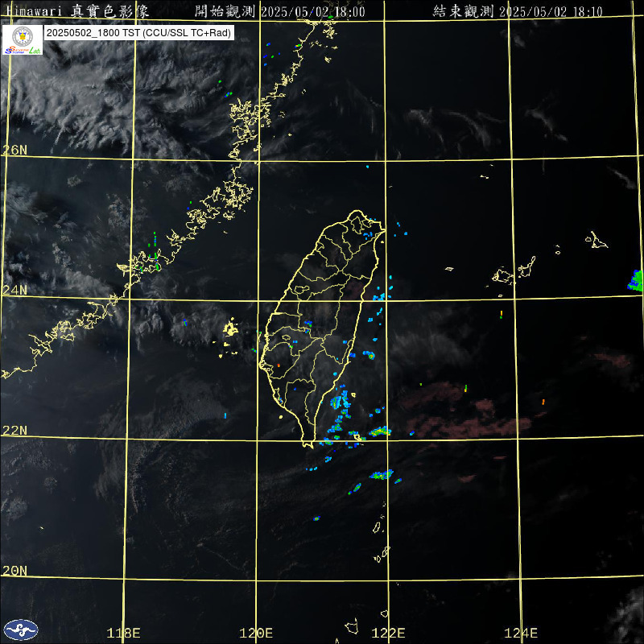Click the observation end time 2025/05/02 18:10
Image resolution: width=644 pixels, height=644 pixels.
point(551,11)
